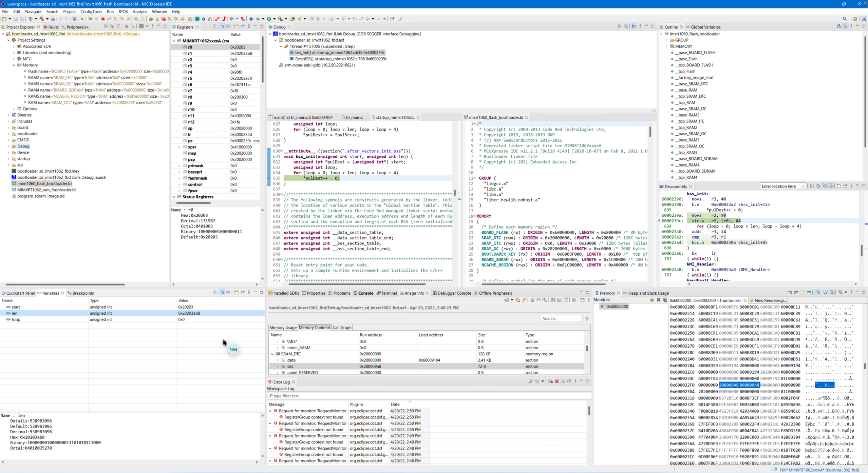Click the Delete Log red X in Error Log
The height and width of the screenshot is (473, 868).
pos(556,381)
